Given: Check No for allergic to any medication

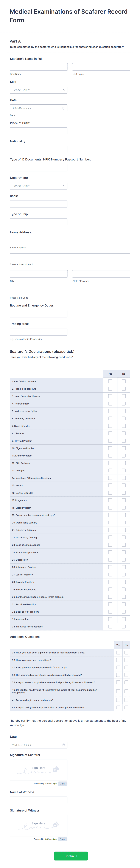Looking at the screenshot, I should (x=126, y=700).
